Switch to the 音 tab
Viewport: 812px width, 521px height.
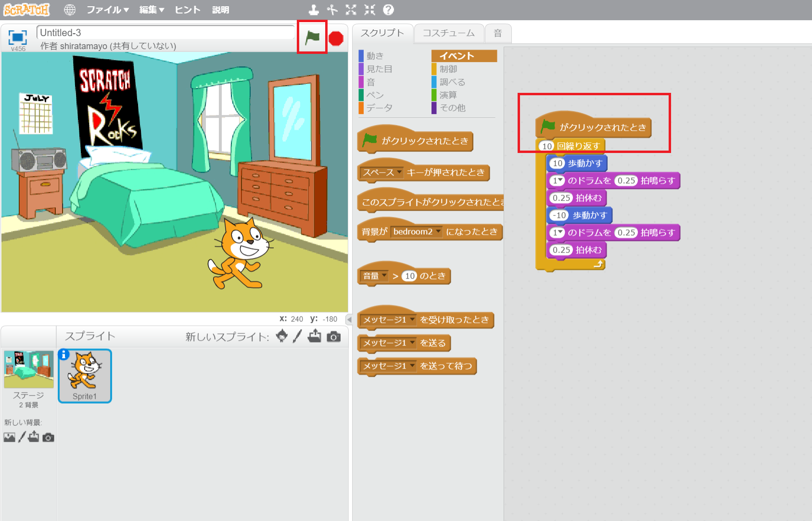coord(498,33)
